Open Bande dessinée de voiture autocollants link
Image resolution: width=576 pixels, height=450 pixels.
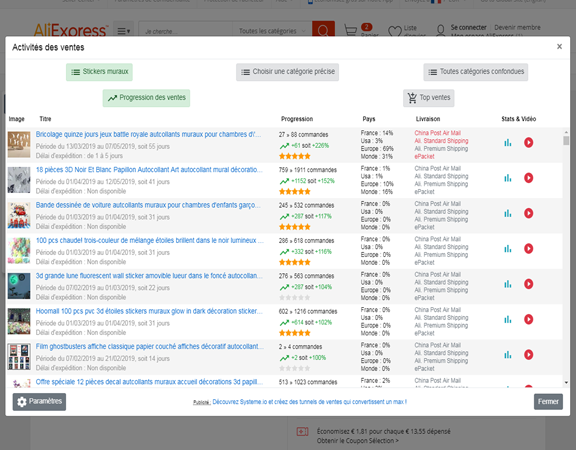pyautogui.click(x=148, y=205)
